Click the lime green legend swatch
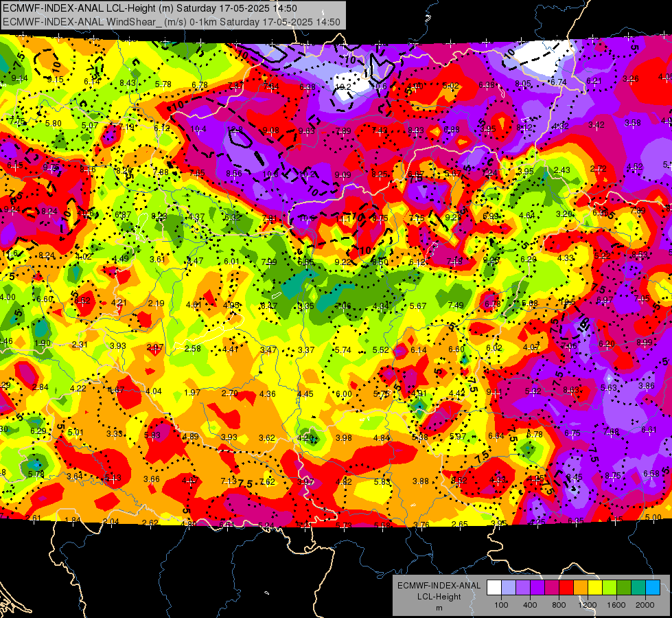The height and width of the screenshot is (618, 672). (610, 587)
